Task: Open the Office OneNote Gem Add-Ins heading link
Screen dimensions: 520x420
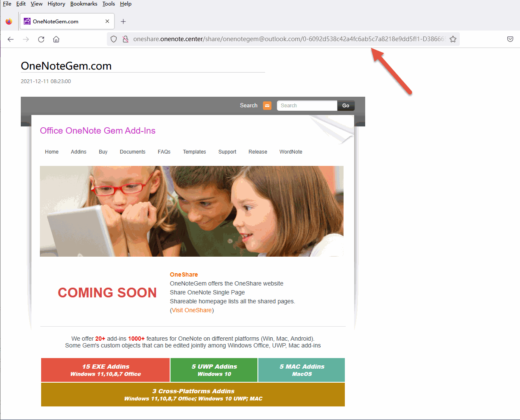Action: [98, 131]
